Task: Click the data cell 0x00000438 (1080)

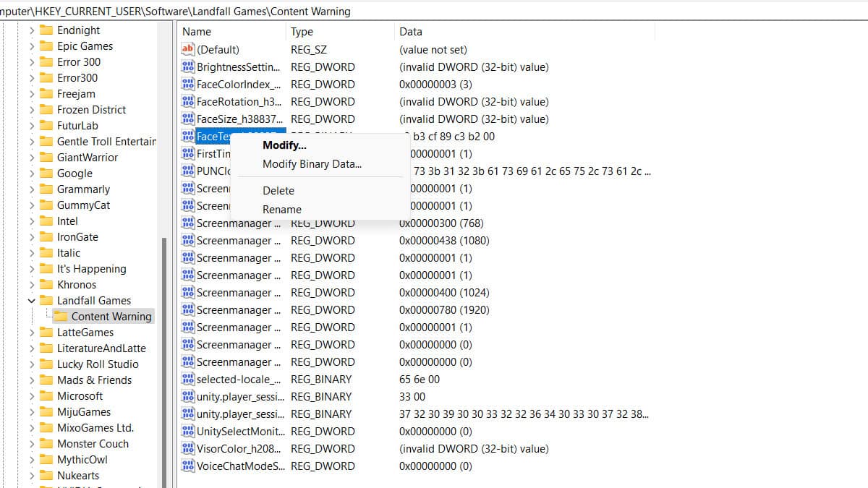Action: point(444,241)
